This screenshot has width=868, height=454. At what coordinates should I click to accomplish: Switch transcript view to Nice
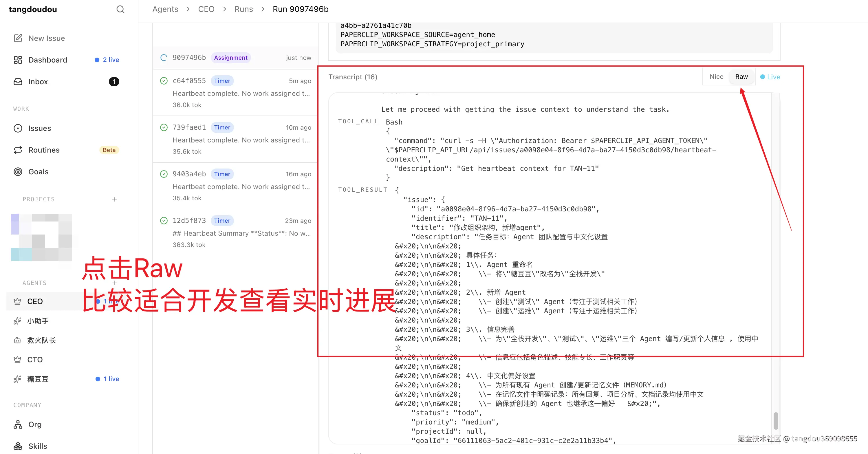click(716, 77)
